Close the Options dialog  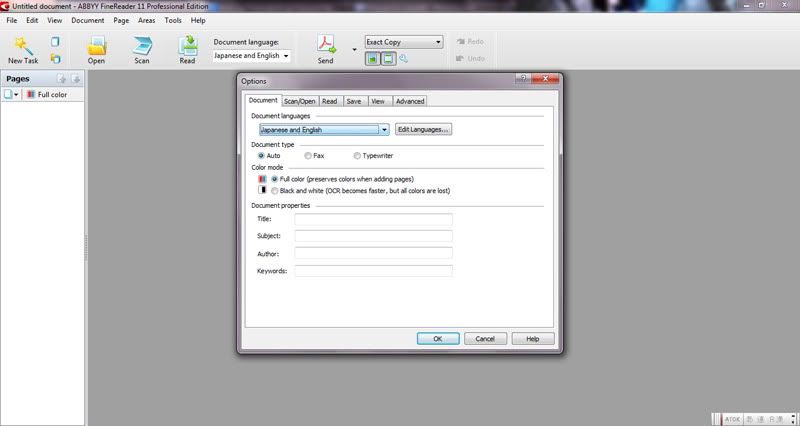coord(545,78)
